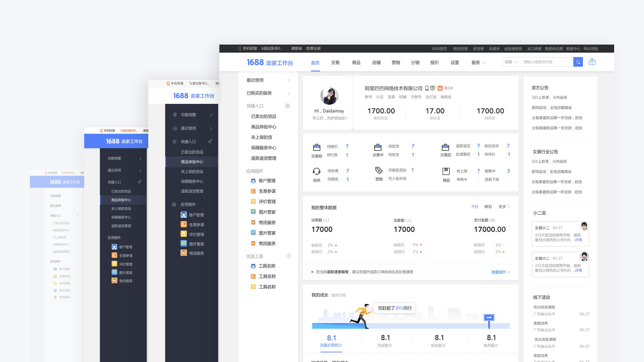Expand 更多 in 我的整体数据

click(x=504, y=207)
